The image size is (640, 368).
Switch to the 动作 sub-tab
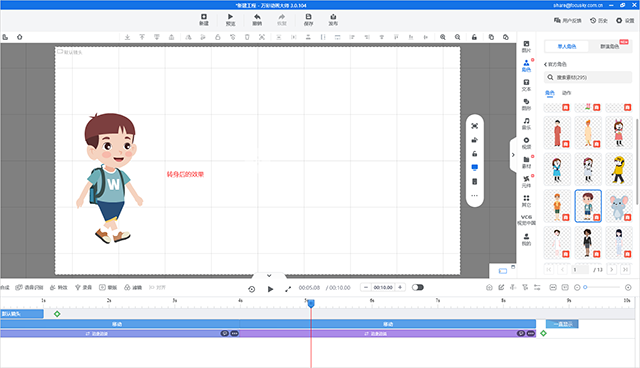566,93
